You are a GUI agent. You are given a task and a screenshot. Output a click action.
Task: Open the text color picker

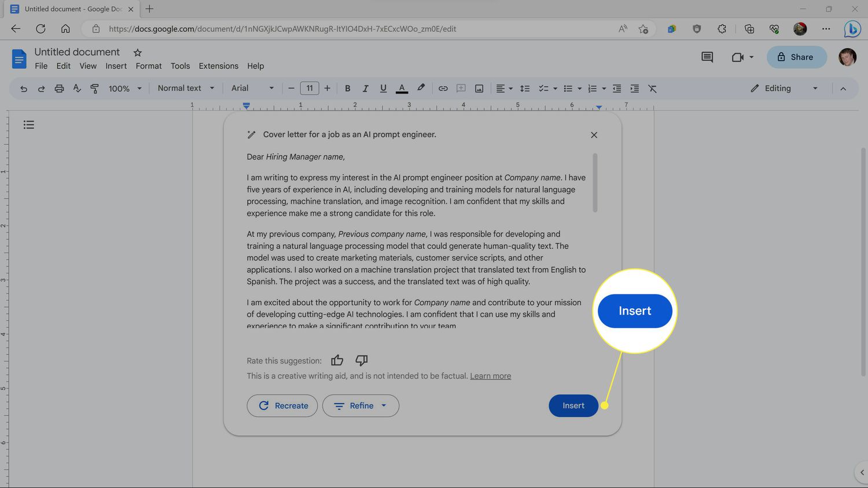point(402,88)
